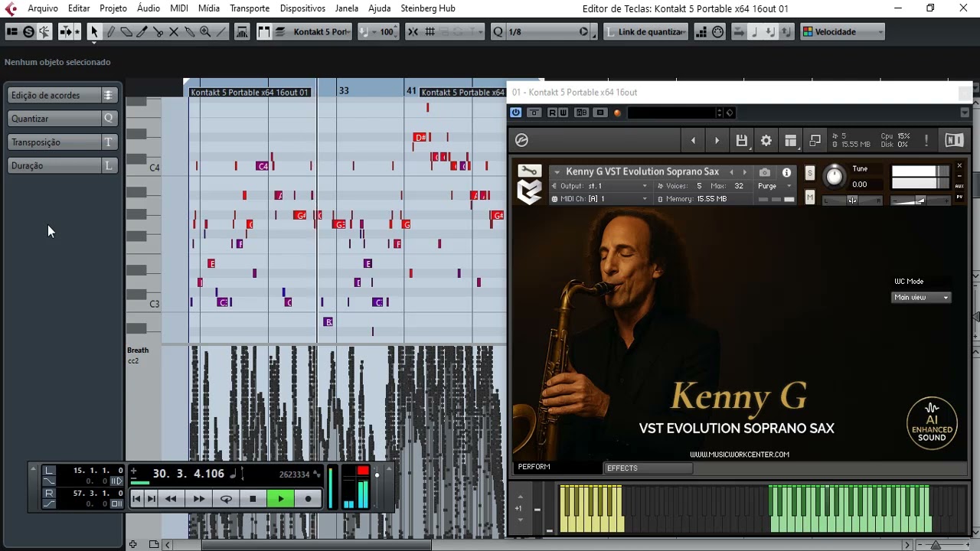Select the Split scissors tool
The image size is (980, 551).
point(158,31)
